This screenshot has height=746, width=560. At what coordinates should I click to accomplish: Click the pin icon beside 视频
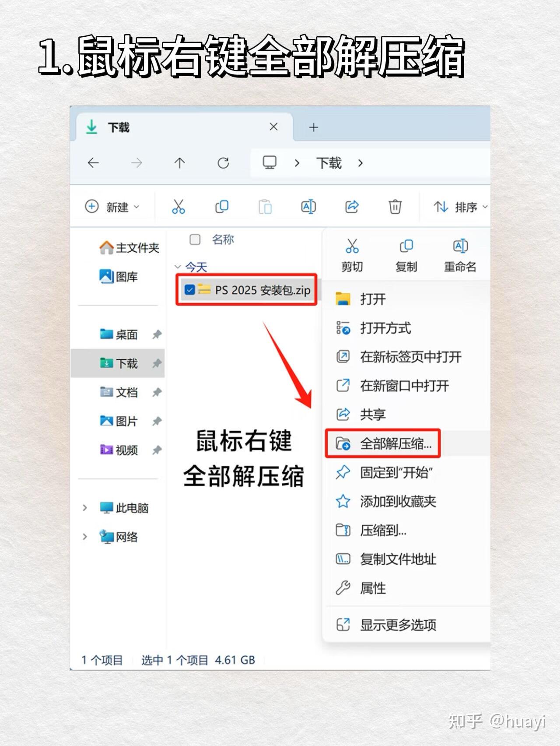157,450
